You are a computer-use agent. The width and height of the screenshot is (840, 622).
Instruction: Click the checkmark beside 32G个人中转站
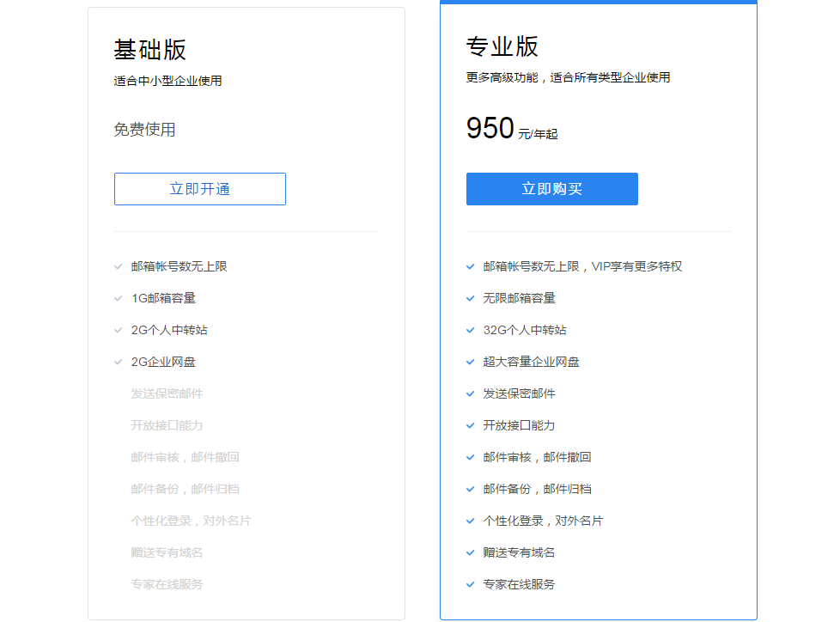(x=471, y=330)
